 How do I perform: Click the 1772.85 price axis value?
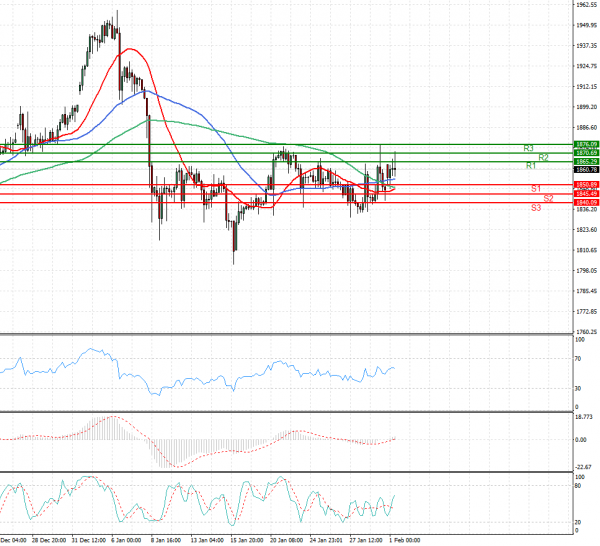pyautogui.click(x=587, y=311)
